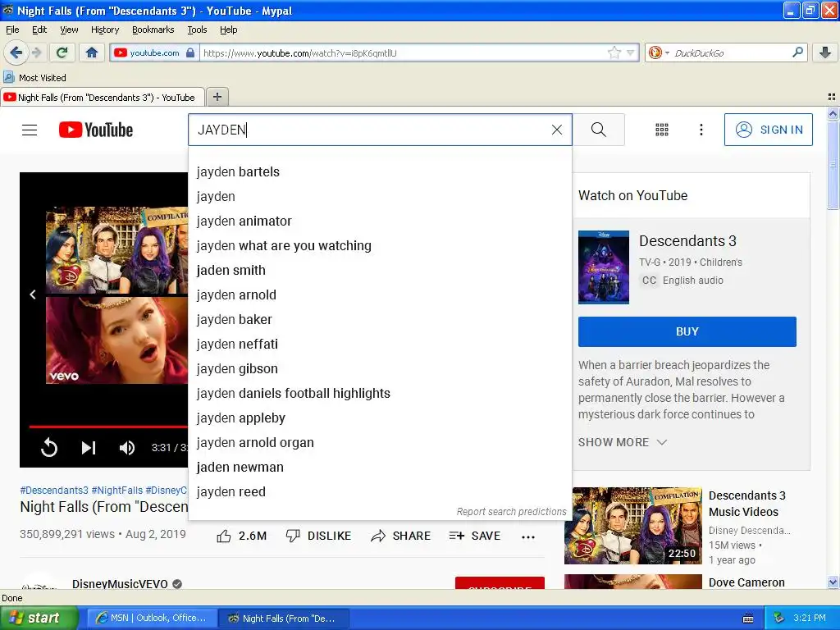Go back using the browser Back arrow
Screen dimensions: 840x630
[16, 52]
